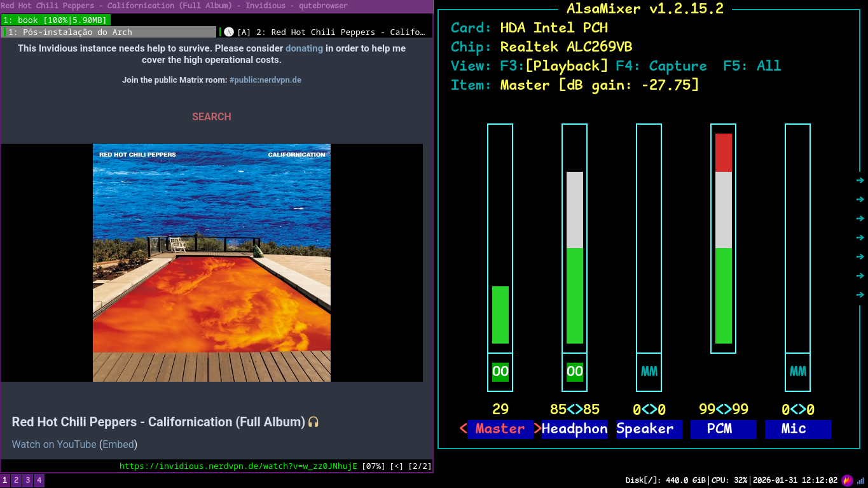The width and height of the screenshot is (868, 488).
Task: Click the right arrow after Master label
Action: click(x=537, y=429)
